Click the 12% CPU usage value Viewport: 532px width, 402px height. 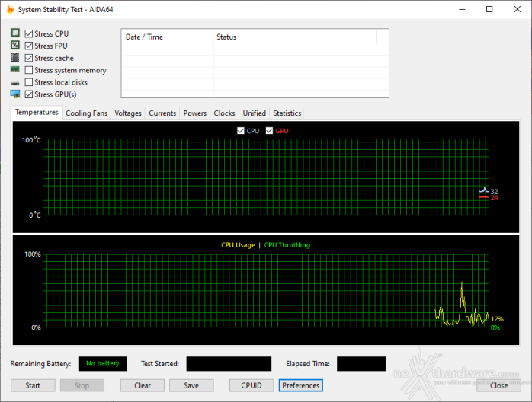coord(498,319)
